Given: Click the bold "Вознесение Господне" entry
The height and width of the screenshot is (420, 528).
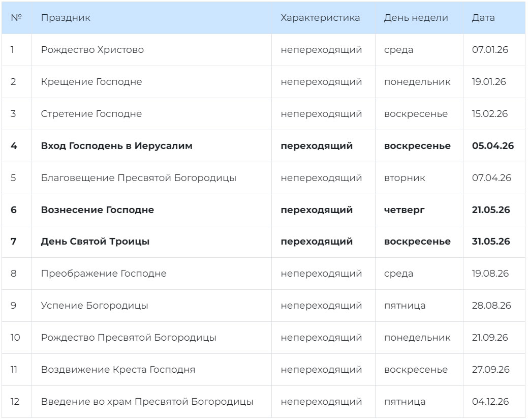Looking at the screenshot, I should click(x=97, y=210).
